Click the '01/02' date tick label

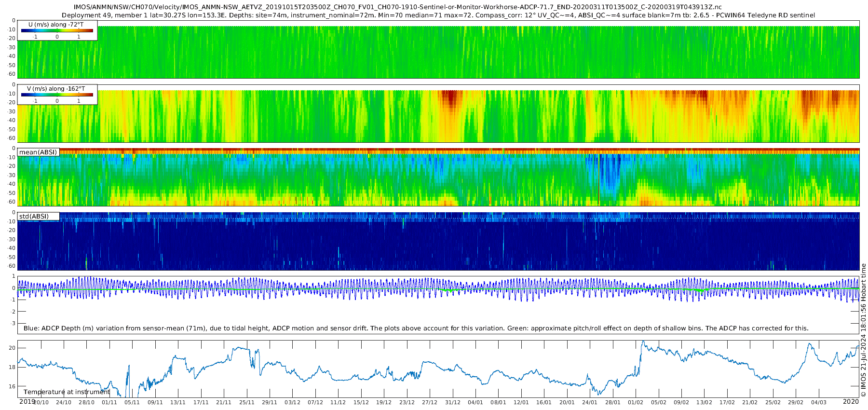coord(636,402)
